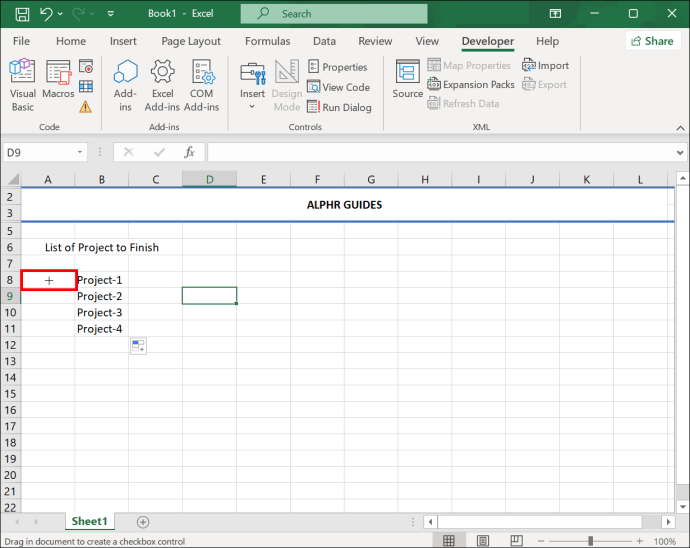Toggle Use Relative References icon

[86, 86]
